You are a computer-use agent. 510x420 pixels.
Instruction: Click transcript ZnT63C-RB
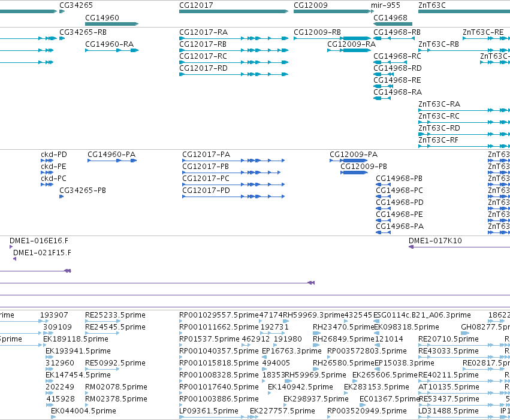click(439, 44)
